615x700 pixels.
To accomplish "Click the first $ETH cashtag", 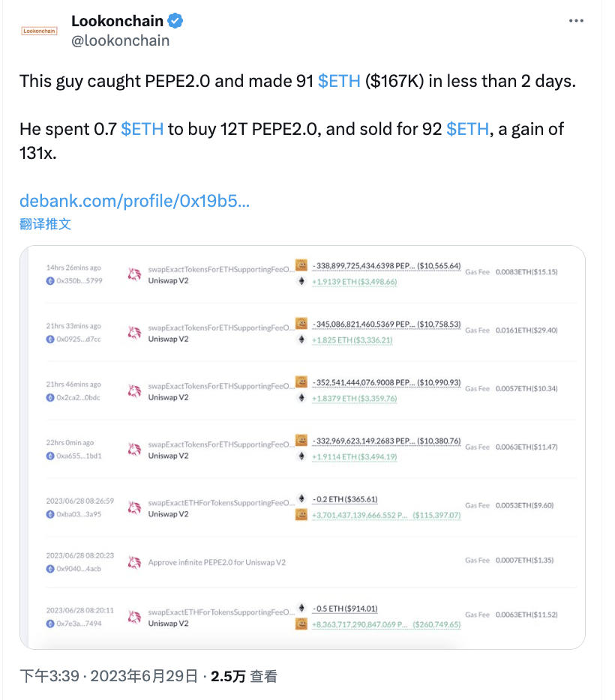I will coord(339,81).
